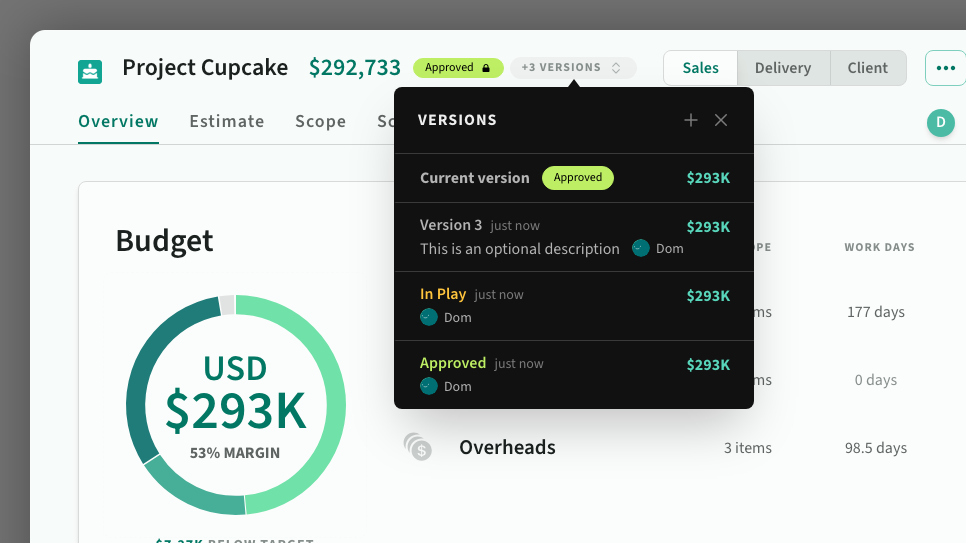Open the three-dot more options menu
The height and width of the screenshot is (543, 966).
[x=945, y=68]
